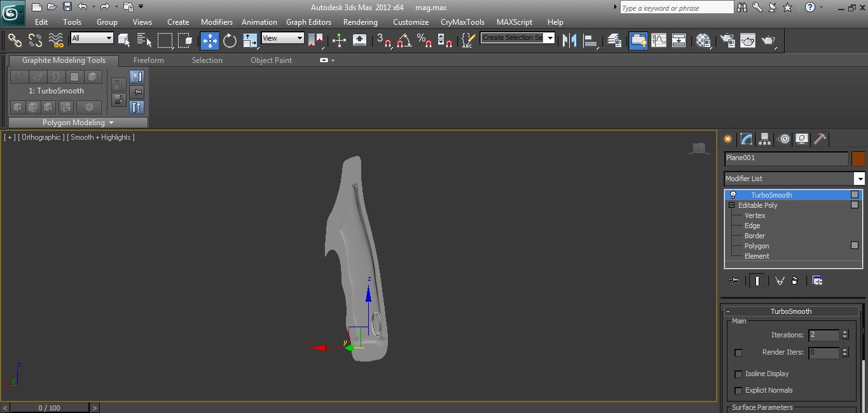The image size is (868, 413).
Task: Enable Isoline Display
Action: point(738,374)
